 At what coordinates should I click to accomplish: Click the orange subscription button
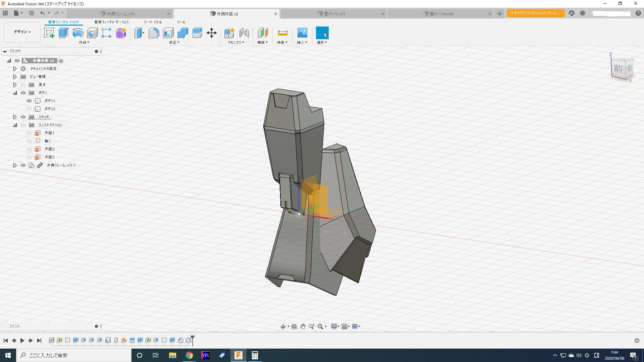click(535, 13)
